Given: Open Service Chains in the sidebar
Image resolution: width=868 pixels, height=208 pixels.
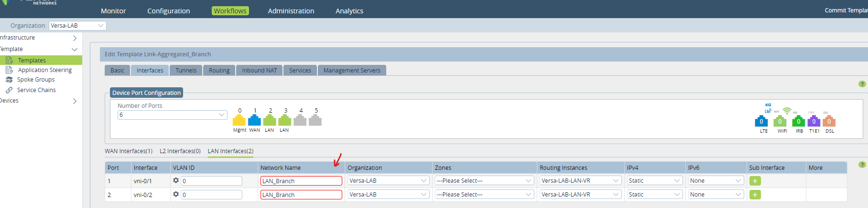Looking at the screenshot, I should click(x=36, y=90).
